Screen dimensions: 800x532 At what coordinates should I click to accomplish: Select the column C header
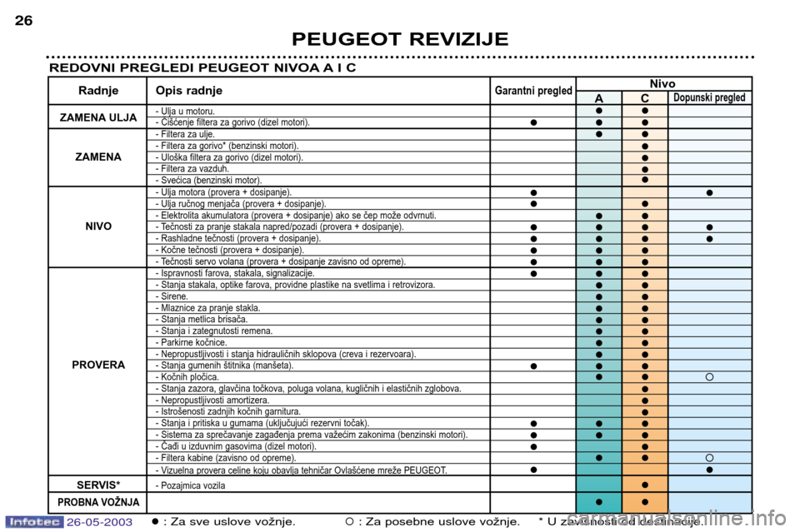pyautogui.click(x=644, y=97)
